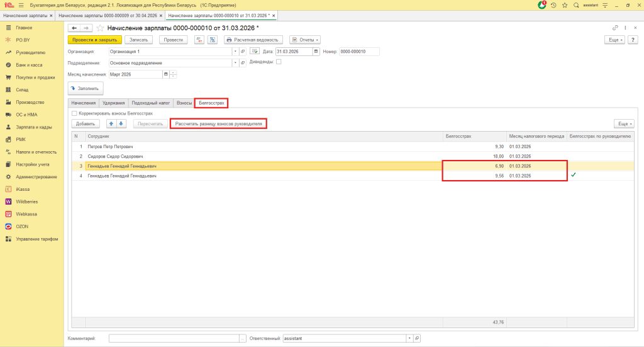Enable Корректировать взносы Белгосстрах checkbox
This screenshot has width=644, height=347.
coord(74,113)
